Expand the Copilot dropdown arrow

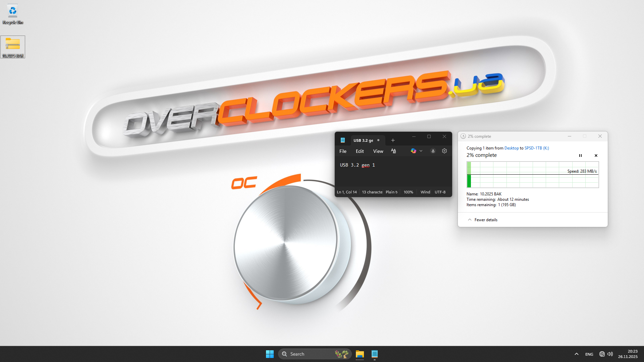421,151
